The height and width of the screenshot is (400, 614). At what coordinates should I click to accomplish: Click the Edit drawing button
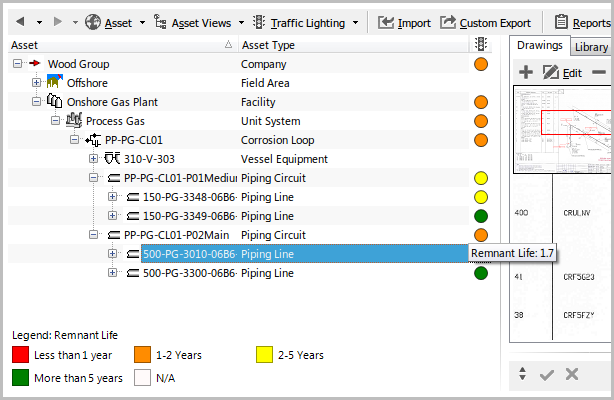(561, 72)
